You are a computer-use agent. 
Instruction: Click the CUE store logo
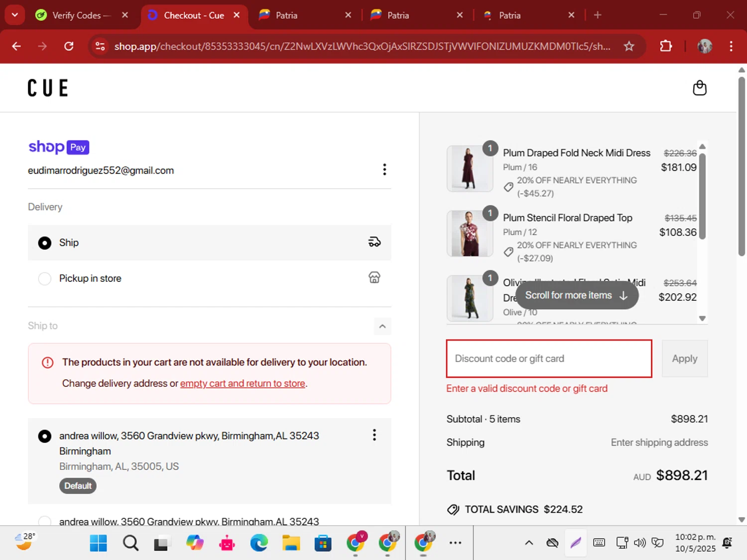[48, 88]
